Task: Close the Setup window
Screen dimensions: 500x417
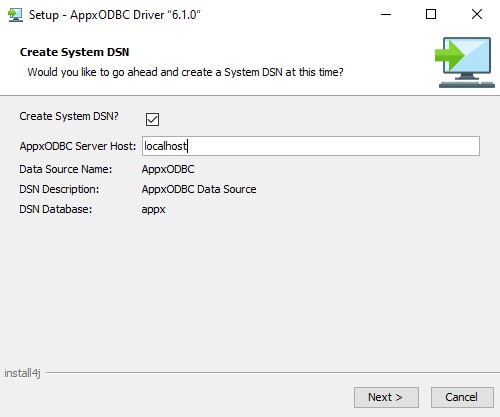Action: [x=477, y=15]
